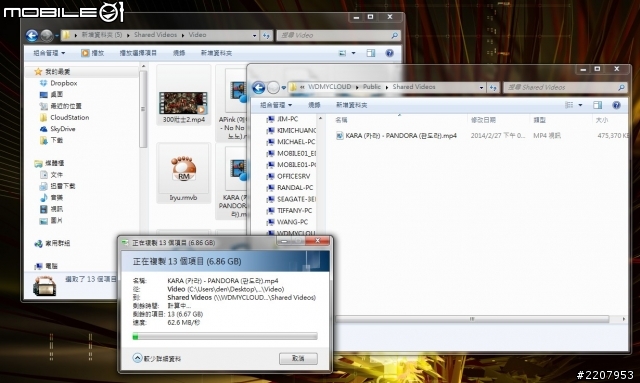Sort by 修改日期 column header
This screenshot has width=640, height=383.
pos(483,120)
